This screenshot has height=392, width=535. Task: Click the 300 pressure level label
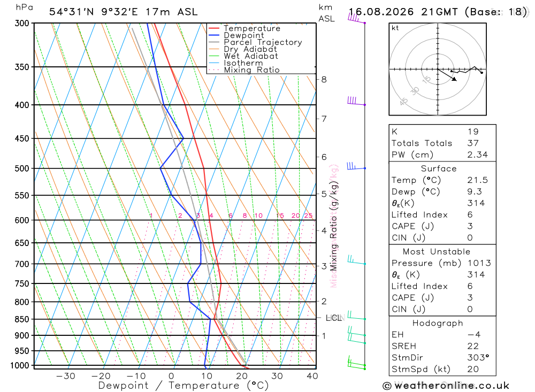(22, 23)
